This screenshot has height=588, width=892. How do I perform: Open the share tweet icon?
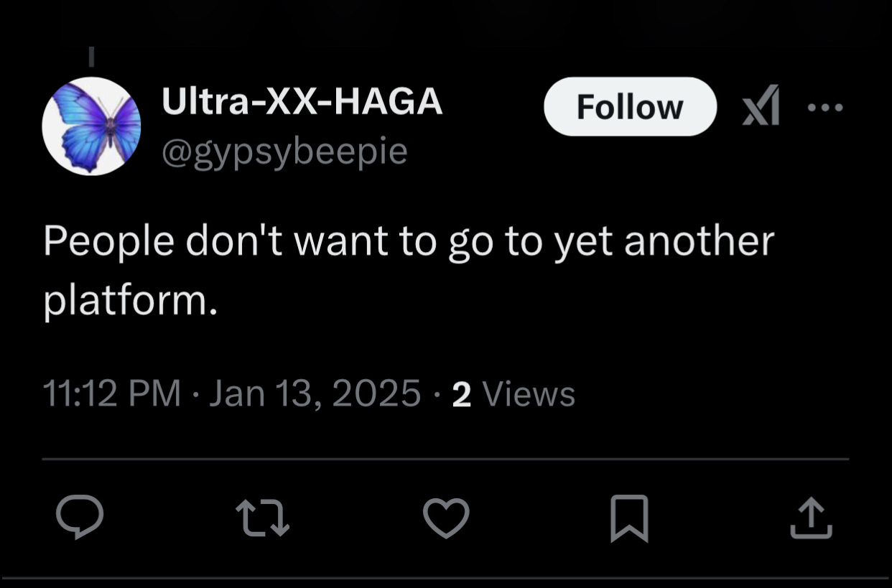(812, 518)
